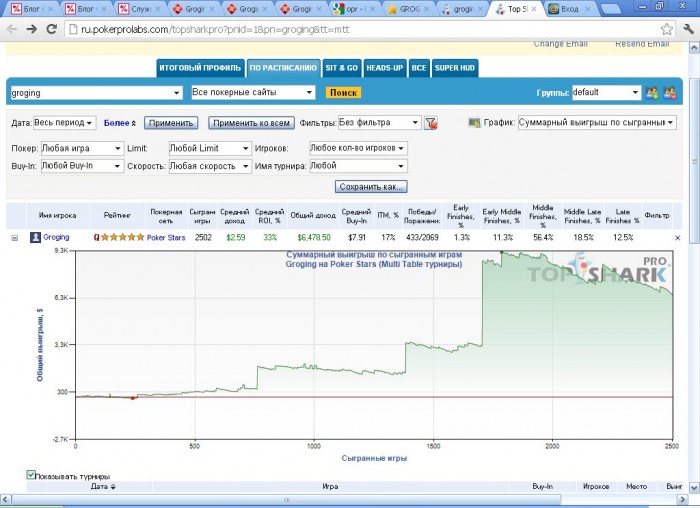The image size is (700, 508).
Task: Bookmark page with star icon
Action: tap(667, 29)
